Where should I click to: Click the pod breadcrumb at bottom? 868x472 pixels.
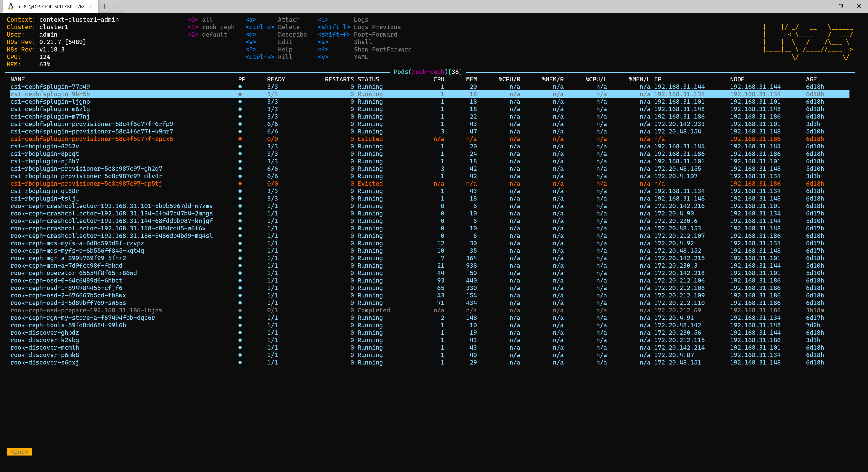(x=19, y=452)
